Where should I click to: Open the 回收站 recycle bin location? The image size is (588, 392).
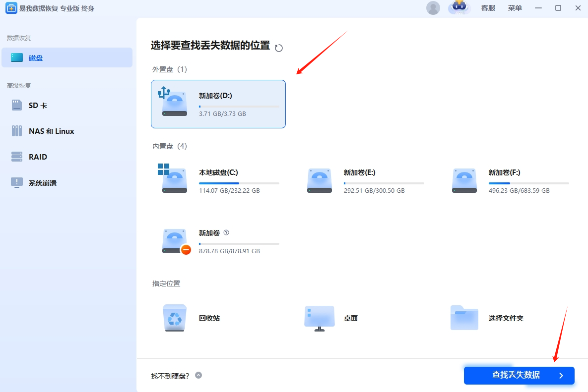[175, 318]
